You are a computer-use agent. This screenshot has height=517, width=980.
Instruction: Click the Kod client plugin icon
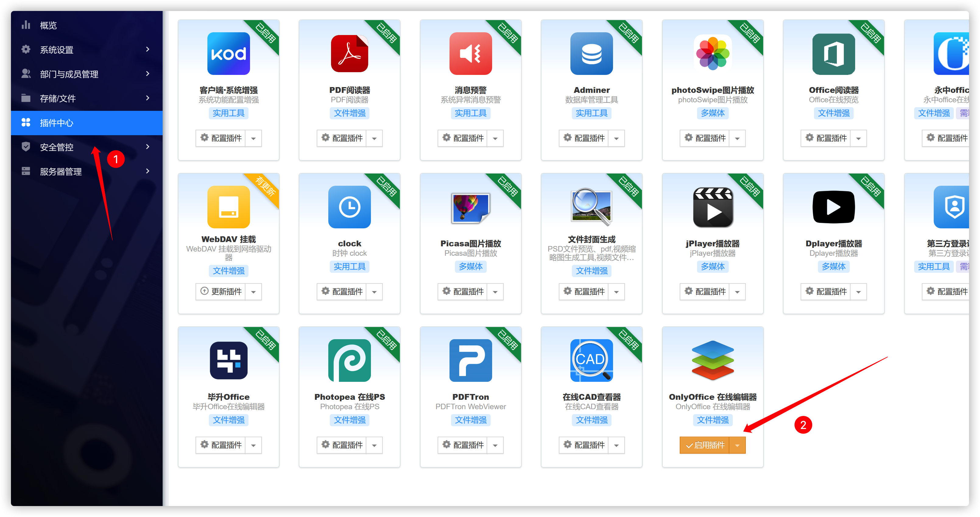click(228, 54)
